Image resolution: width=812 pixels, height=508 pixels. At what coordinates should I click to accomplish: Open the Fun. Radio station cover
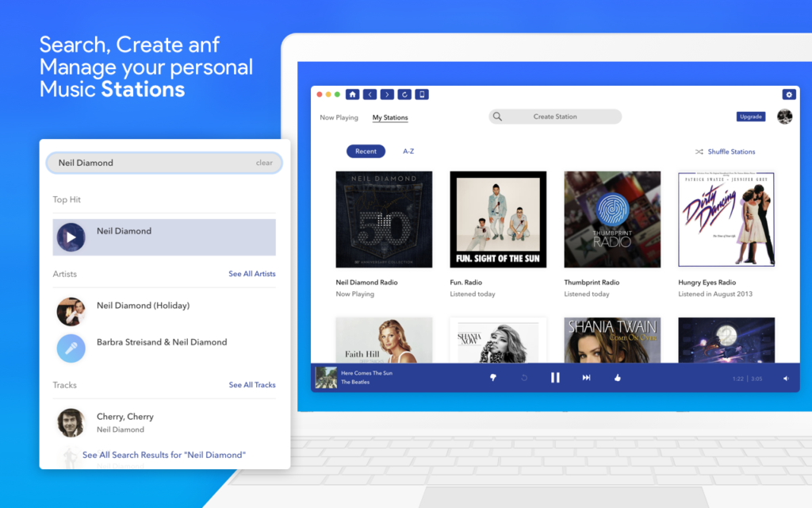(x=498, y=219)
